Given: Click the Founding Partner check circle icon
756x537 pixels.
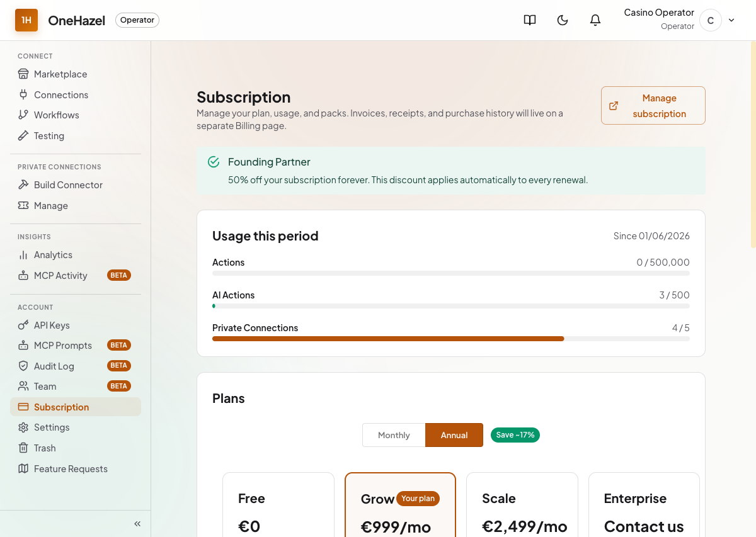Looking at the screenshot, I should coord(214,162).
